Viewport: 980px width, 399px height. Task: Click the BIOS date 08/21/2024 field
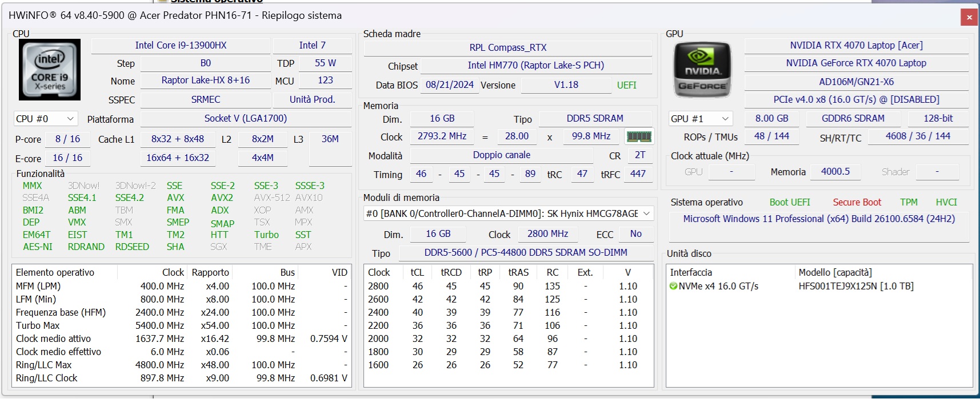[450, 85]
